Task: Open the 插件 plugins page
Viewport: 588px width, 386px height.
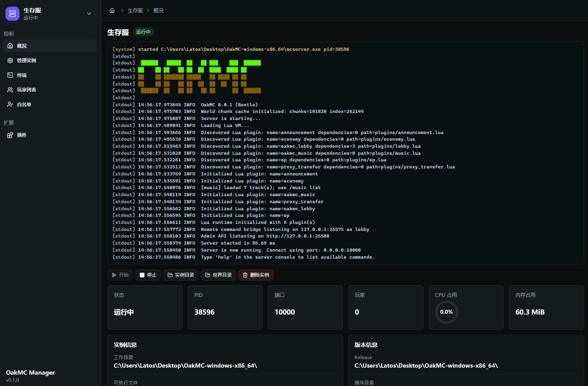Action: click(x=50, y=135)
